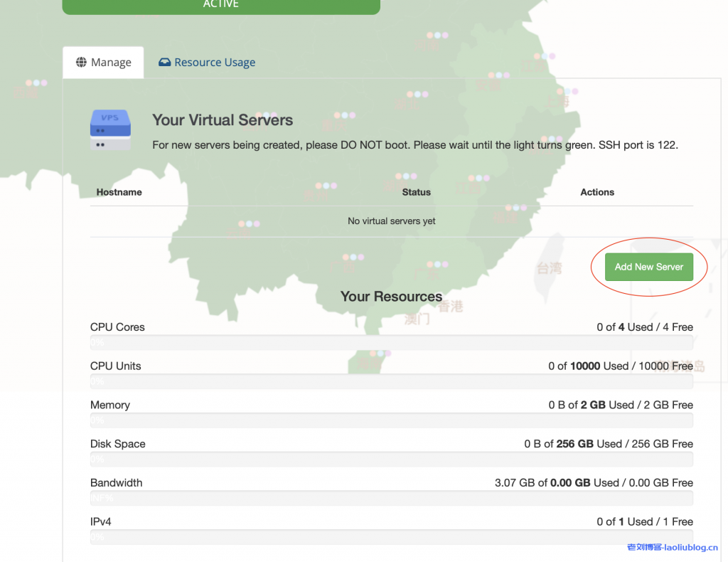This screenshot has height=562, width=728.
Task: Click the CPU Units usage progress bar
Action: pos(391,381)
